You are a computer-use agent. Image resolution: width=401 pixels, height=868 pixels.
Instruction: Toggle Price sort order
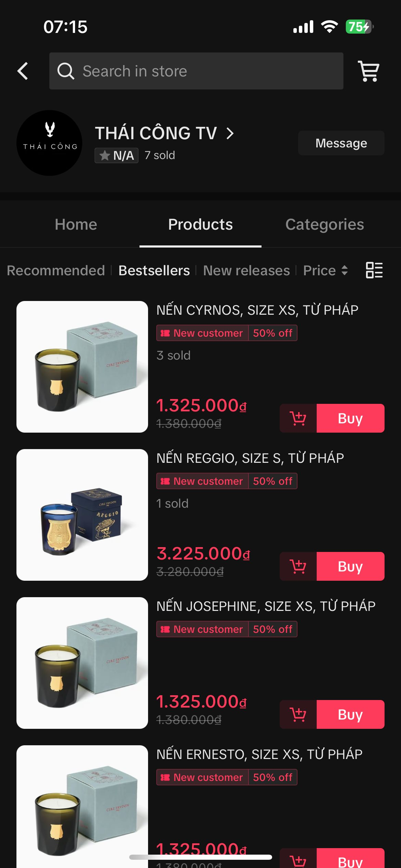(x=325, y=270)
